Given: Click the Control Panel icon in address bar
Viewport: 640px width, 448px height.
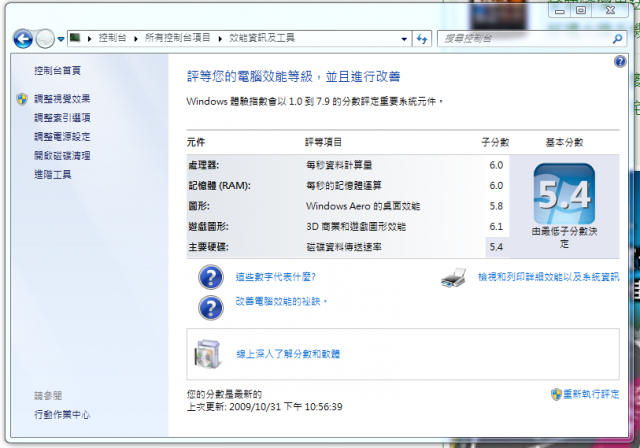Looking at the screenshot, I should point(75,38).
